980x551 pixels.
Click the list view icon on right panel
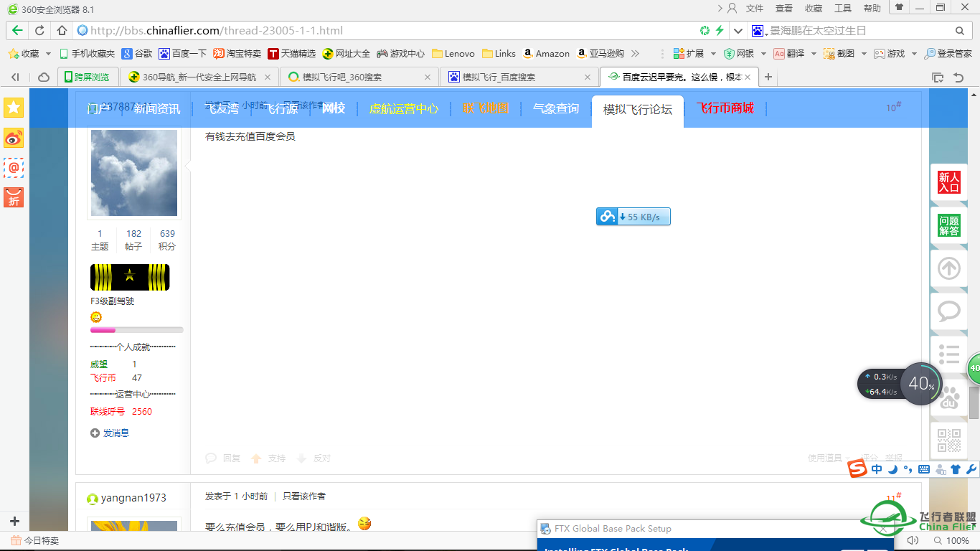[948, 354]
